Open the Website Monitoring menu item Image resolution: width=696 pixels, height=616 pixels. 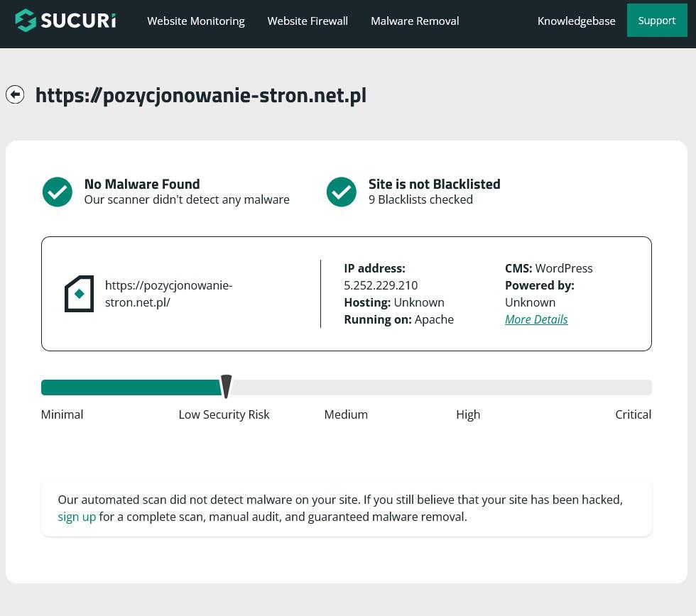click(196, 21)
